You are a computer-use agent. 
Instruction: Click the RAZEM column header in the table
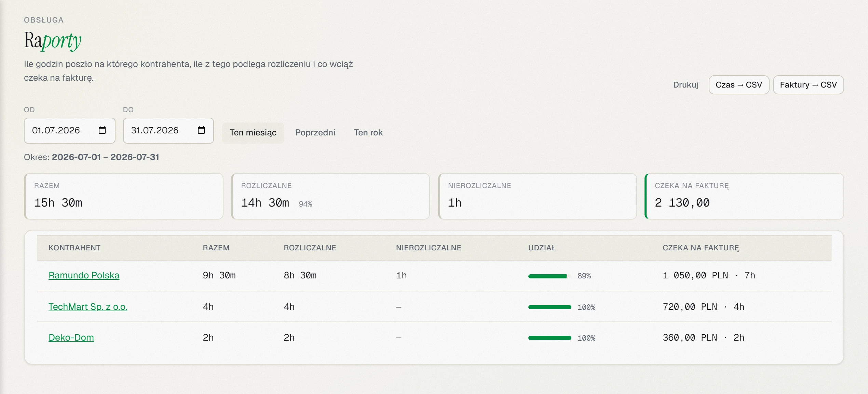pyautogui.click(x=216, y=248)
